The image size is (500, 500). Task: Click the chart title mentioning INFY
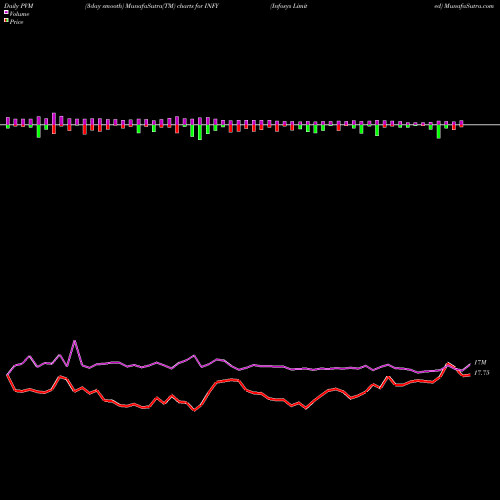point(152,6)
